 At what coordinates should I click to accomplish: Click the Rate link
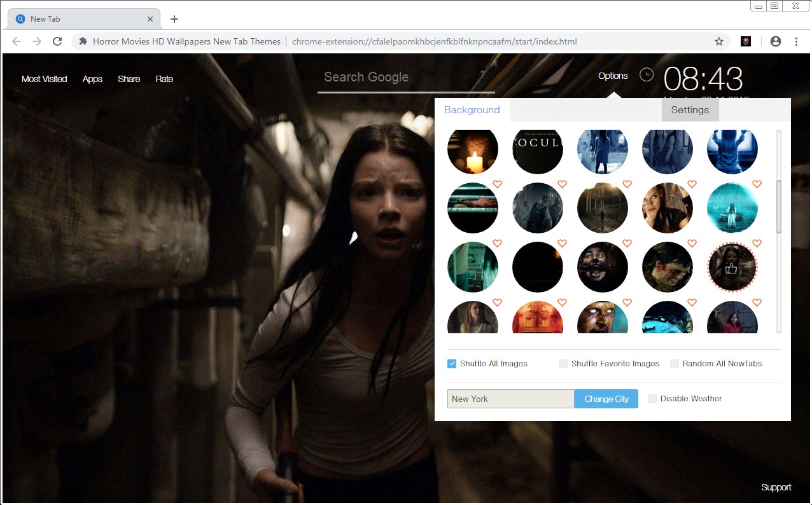(164, 79)
